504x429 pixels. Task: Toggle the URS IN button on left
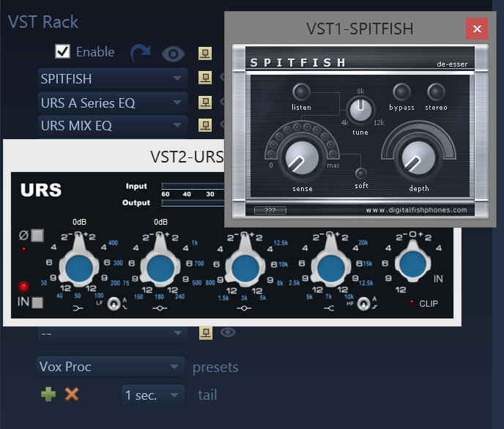point(37,302)
